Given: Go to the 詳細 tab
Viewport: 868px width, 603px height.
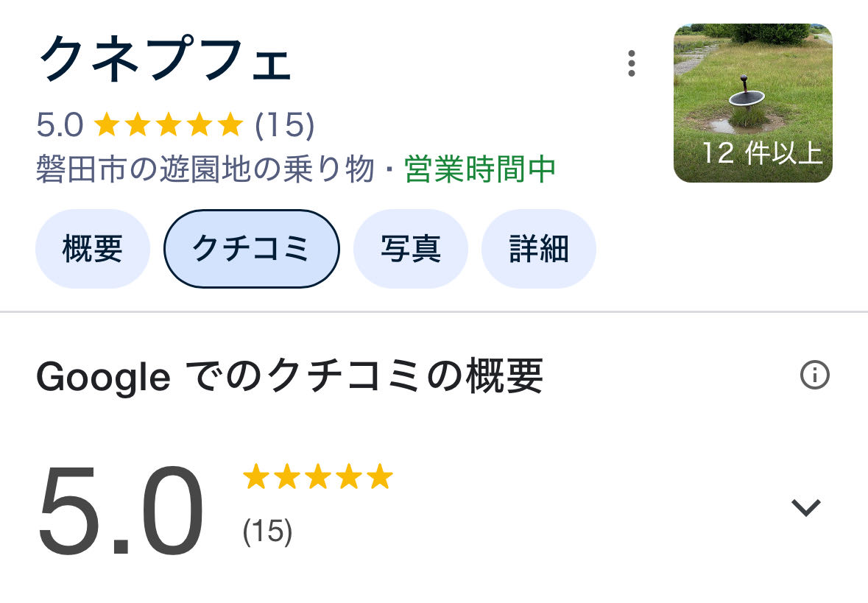Looking at the screenshot, I should pyautogui.click(x=538, y=249).
